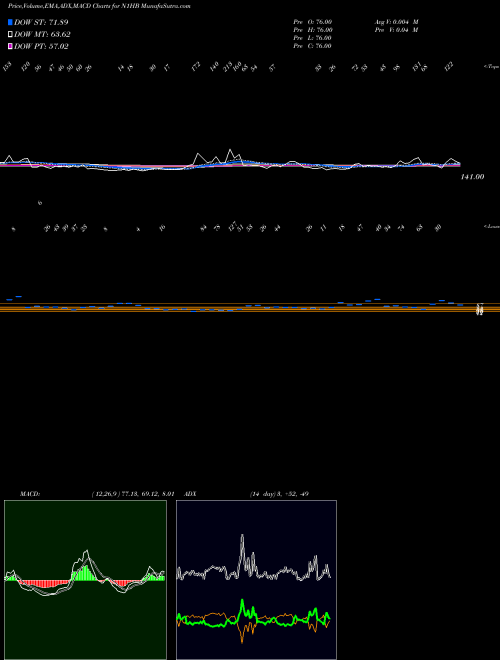Screen dimensions: 500x660
Task: Click the orange volume band line
Action: (250, 308)
